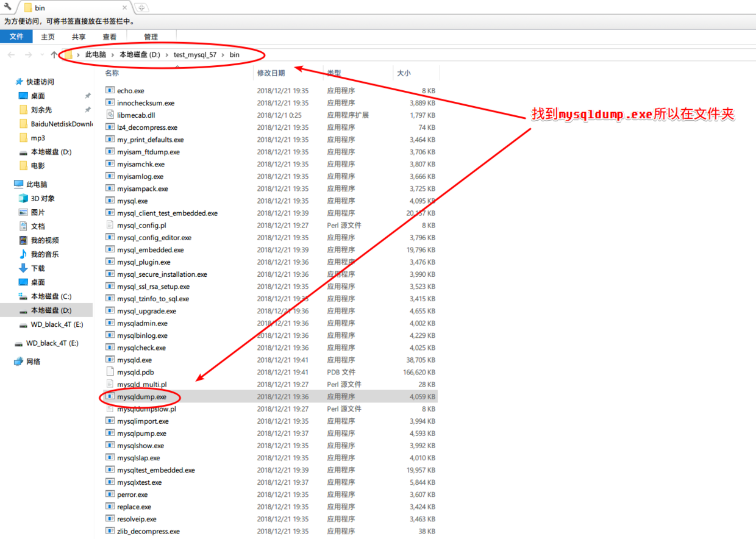Switch to the 管理 ribbon tab
Image resolution: width=756 pixels, height=539 pixels.
151,37
